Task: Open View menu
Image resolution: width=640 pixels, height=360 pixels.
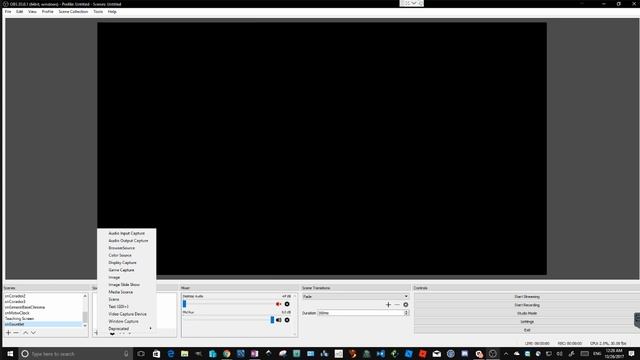Action: pyautogui.click(x=32, y=11)
